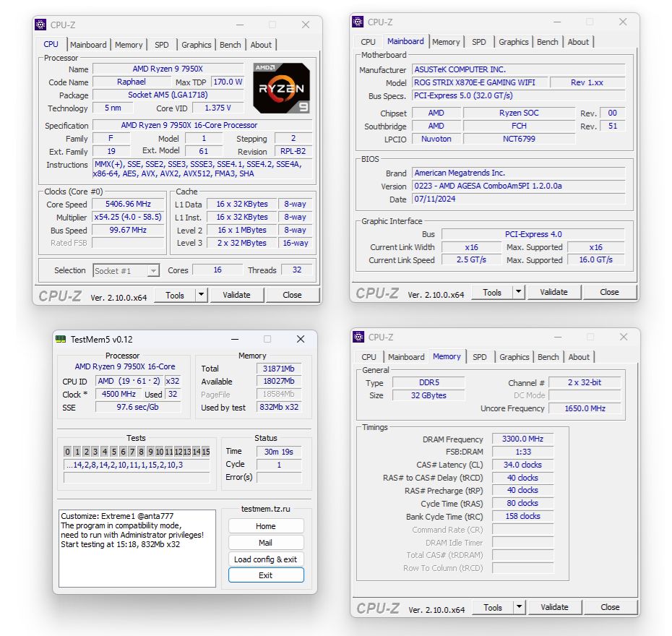Image resolution: width=672 pixels, height=636 pixels.
Task: Click the TestMem5 memory chip icon in title bar
Action: (61, 339)
